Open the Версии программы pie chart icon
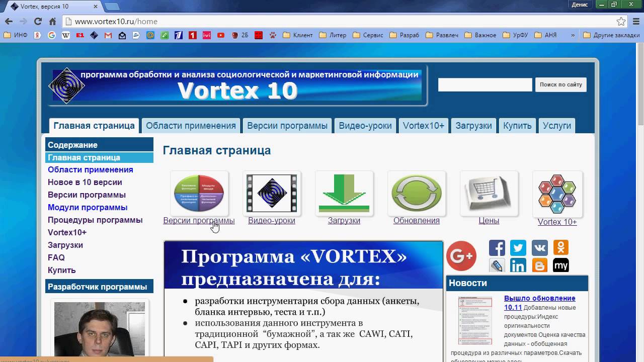 point(199,194)
